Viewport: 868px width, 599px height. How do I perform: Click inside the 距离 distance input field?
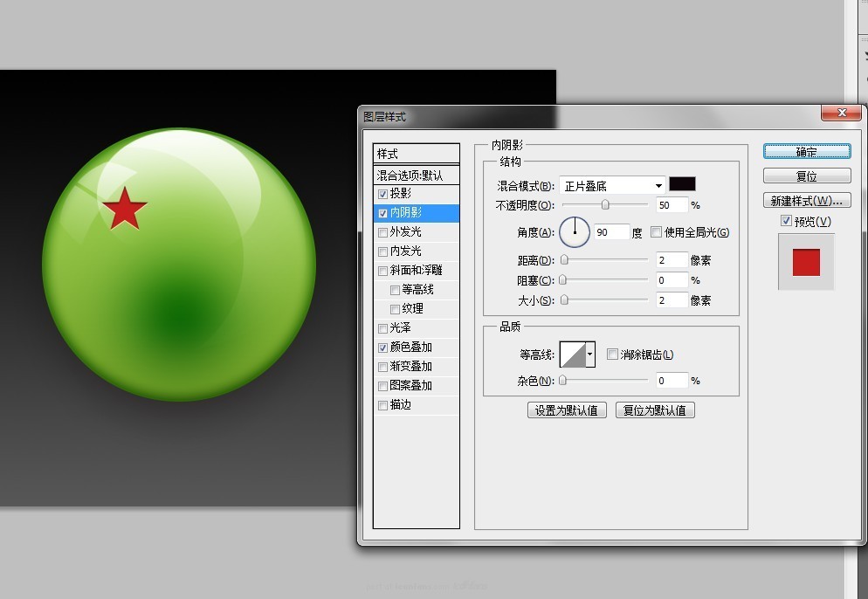pos(672,259)
